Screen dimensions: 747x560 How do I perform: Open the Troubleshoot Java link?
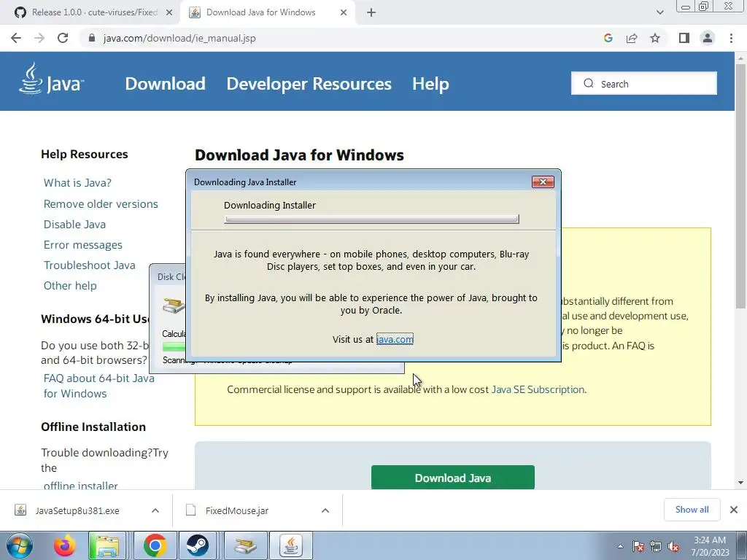point(90,265)
